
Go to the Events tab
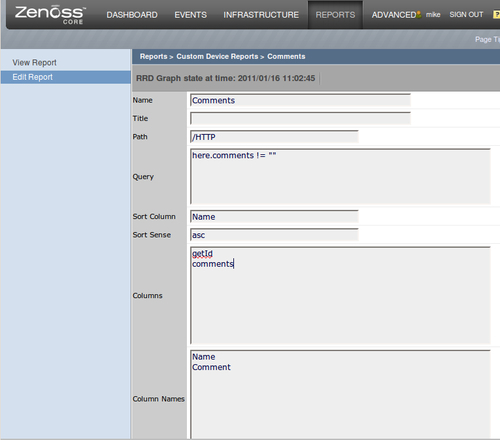pos(191,15)
